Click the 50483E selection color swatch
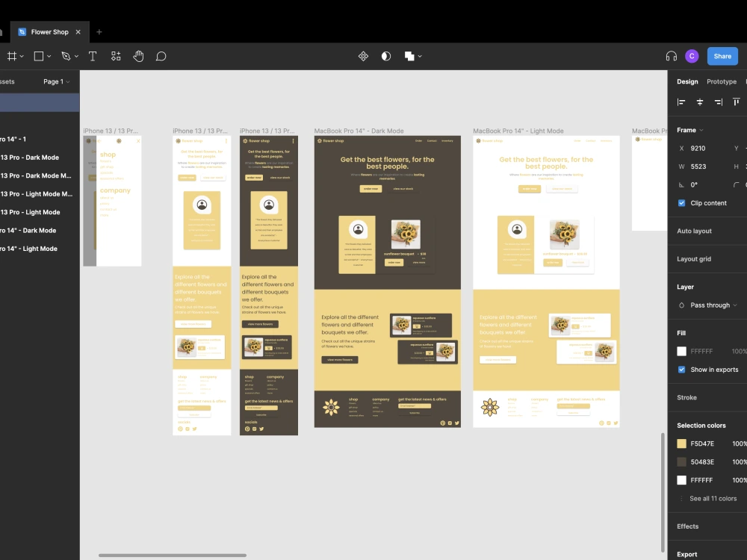Screen dimensions: 747x560 [682, 462]
